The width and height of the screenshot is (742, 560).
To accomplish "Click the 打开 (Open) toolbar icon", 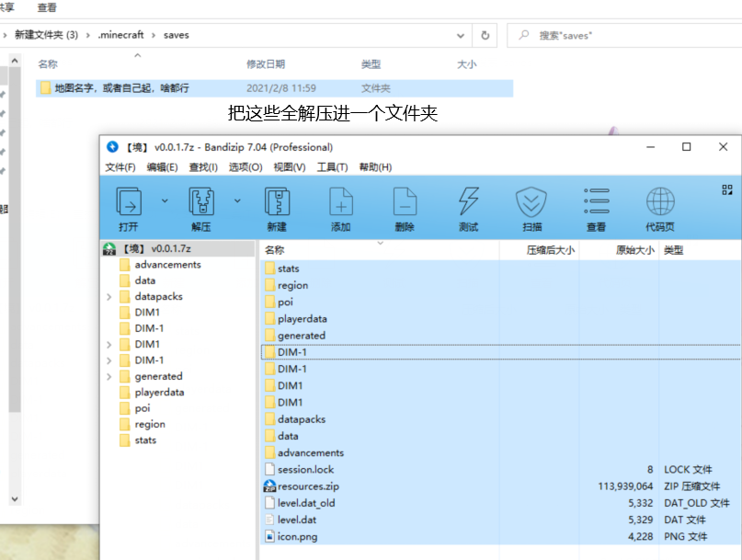I will pos(129,202).
